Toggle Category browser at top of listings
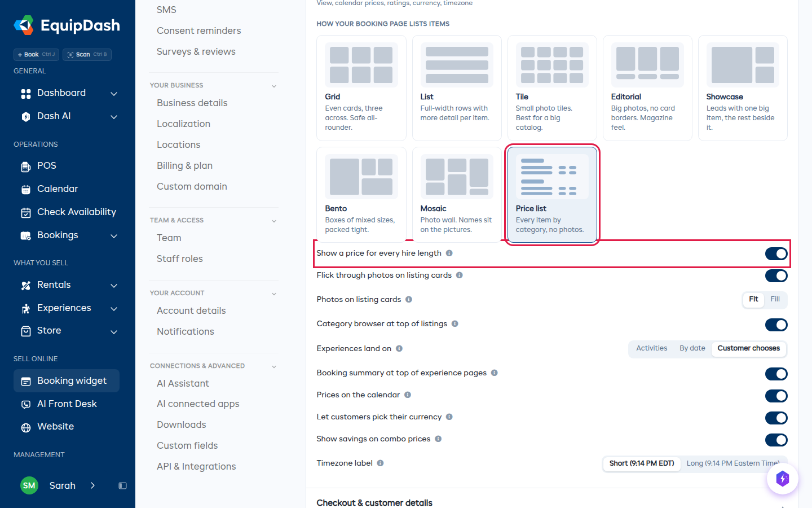This screenshot has height=508, width=812. click(x=776, y=325)
